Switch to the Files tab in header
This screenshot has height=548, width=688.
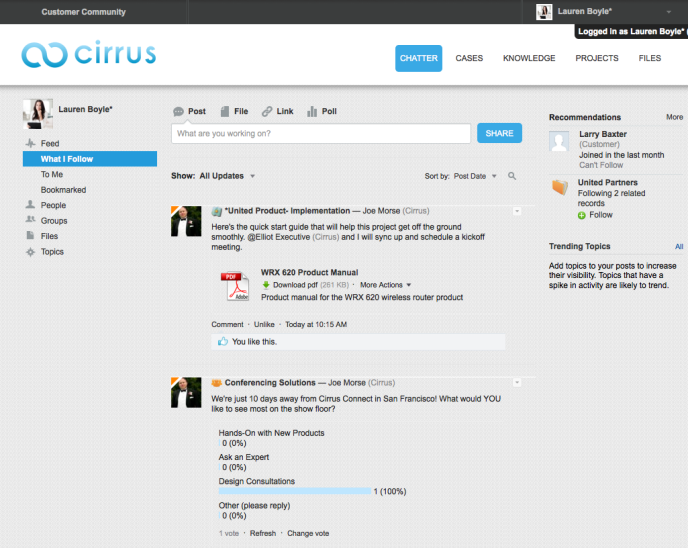click(x=650, y=58)
